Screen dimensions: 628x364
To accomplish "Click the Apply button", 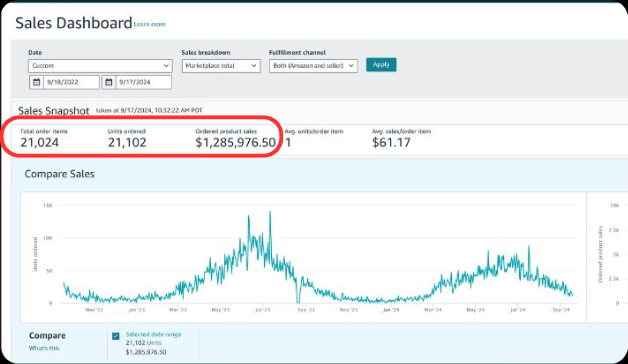I will (x=381, y=64).
